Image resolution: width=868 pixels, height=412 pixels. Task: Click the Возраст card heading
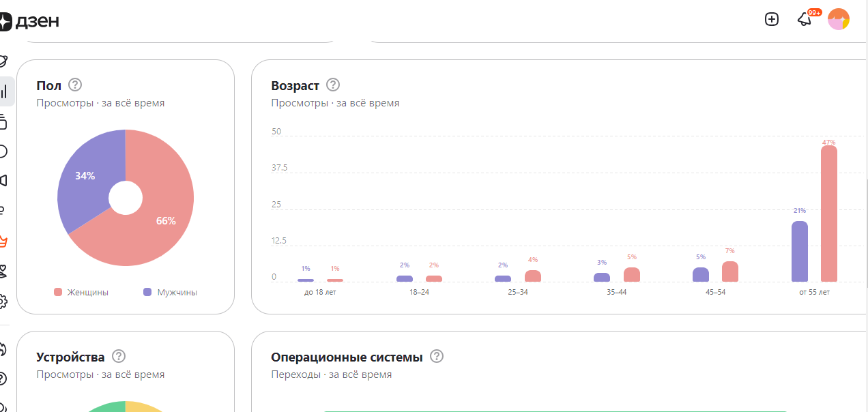(295, 85)
